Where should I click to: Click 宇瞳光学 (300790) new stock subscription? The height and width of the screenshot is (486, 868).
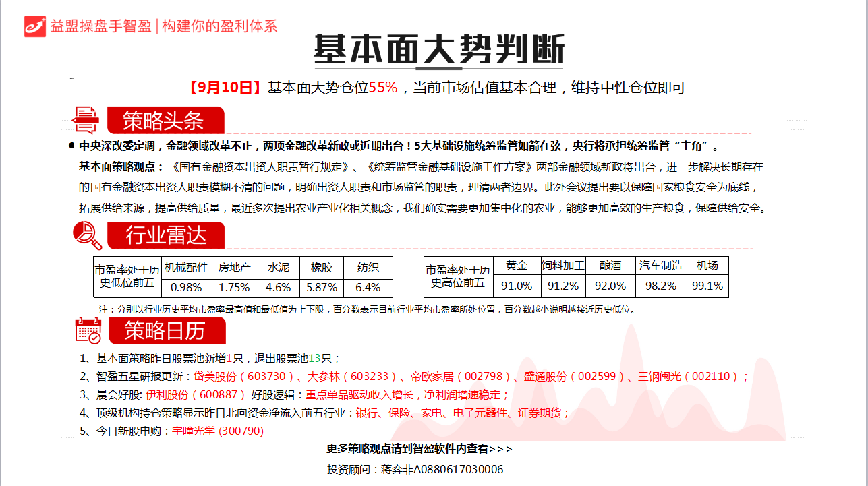pos(218,431)
